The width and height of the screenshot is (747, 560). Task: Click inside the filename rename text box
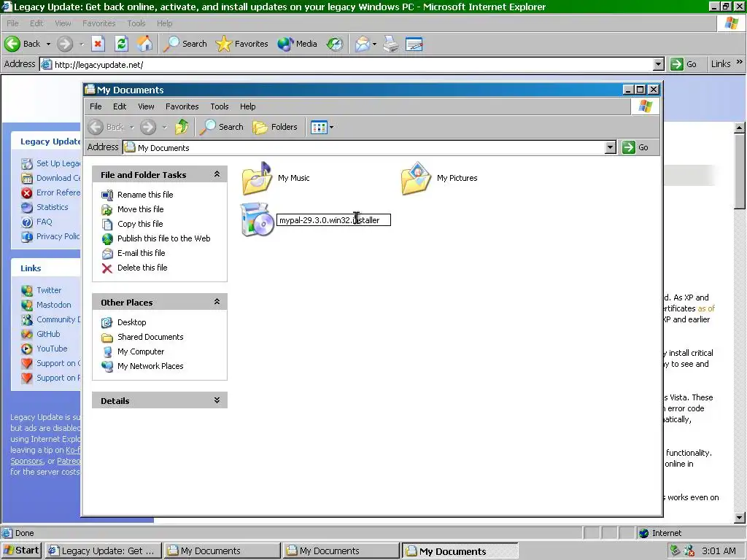333,220
